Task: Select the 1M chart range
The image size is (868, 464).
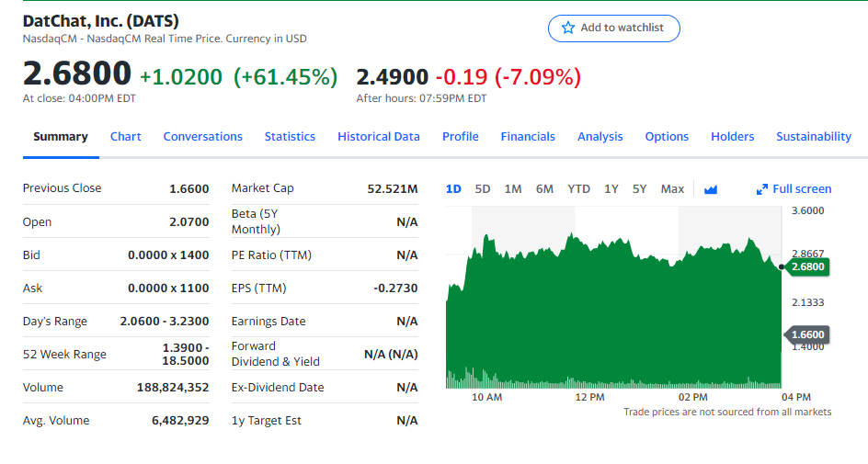Action: point(513,189)
